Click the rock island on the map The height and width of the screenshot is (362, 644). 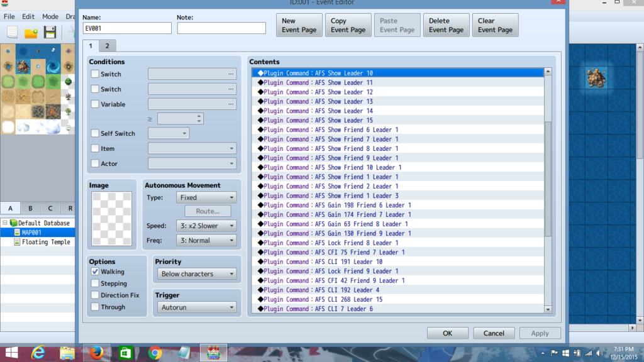point(596,77)
